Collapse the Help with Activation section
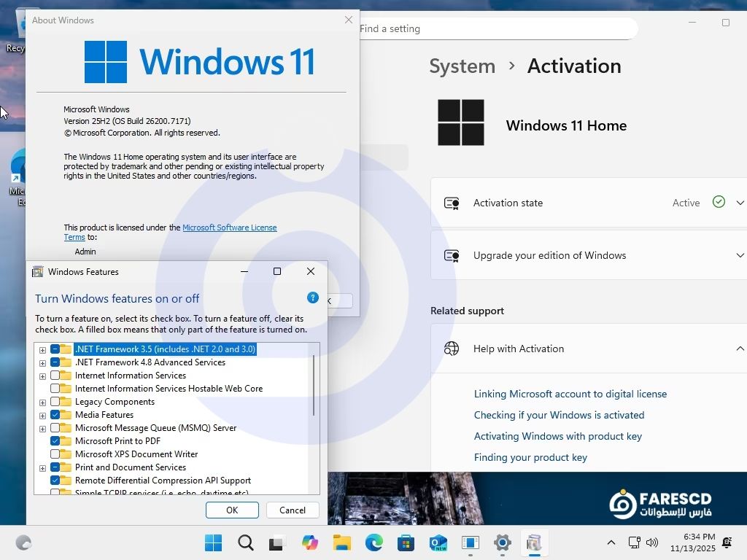The width and height of the screenshot is (747, 560). click(x=740, y=349)
